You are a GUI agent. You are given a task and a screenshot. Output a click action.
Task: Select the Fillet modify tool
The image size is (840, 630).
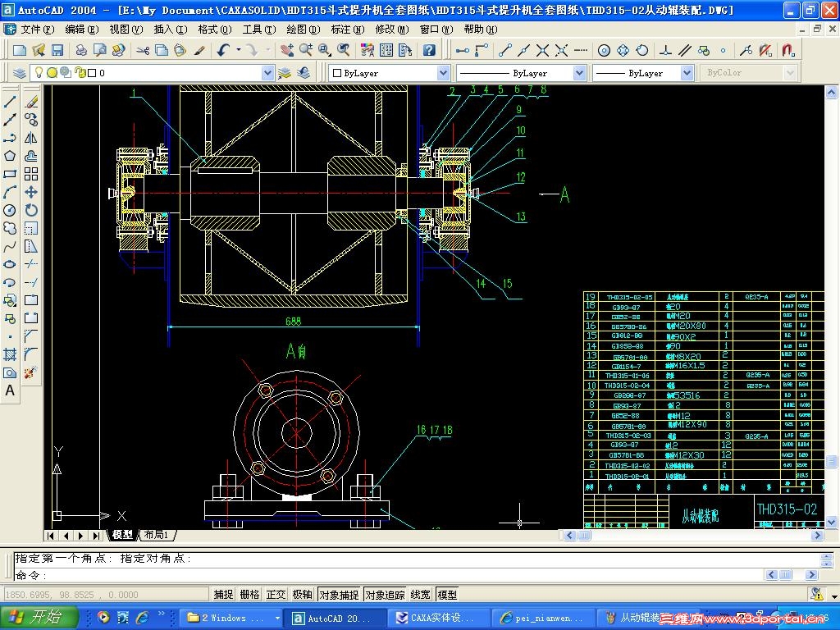[x=31, y=354]
